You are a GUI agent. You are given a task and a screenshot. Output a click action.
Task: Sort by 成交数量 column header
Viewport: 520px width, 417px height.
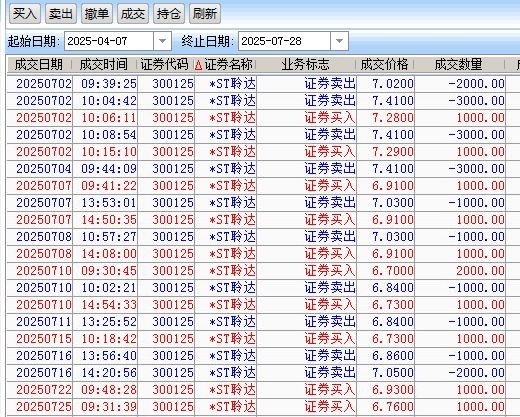point(459,65)
